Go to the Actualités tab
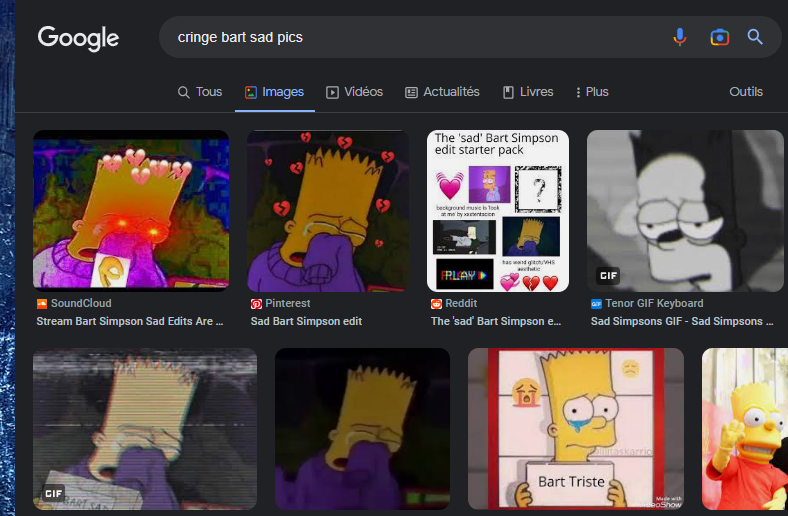 [442, 92]
